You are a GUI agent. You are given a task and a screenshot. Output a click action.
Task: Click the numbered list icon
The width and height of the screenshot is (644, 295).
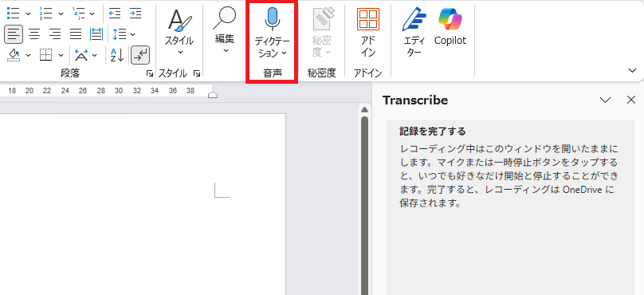coord(45,14)
